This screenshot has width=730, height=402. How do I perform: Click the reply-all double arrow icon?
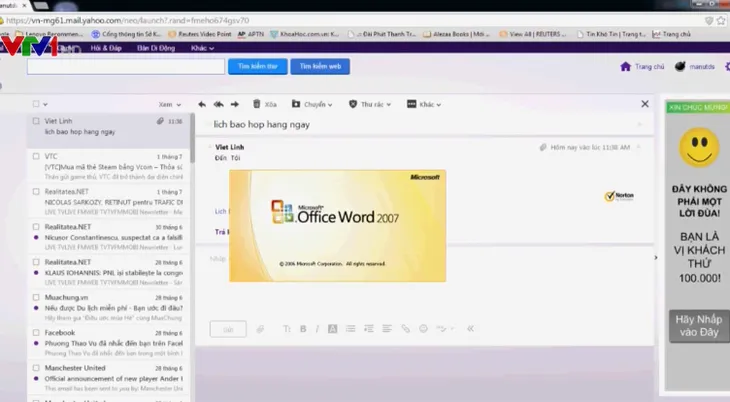point(218,104)
